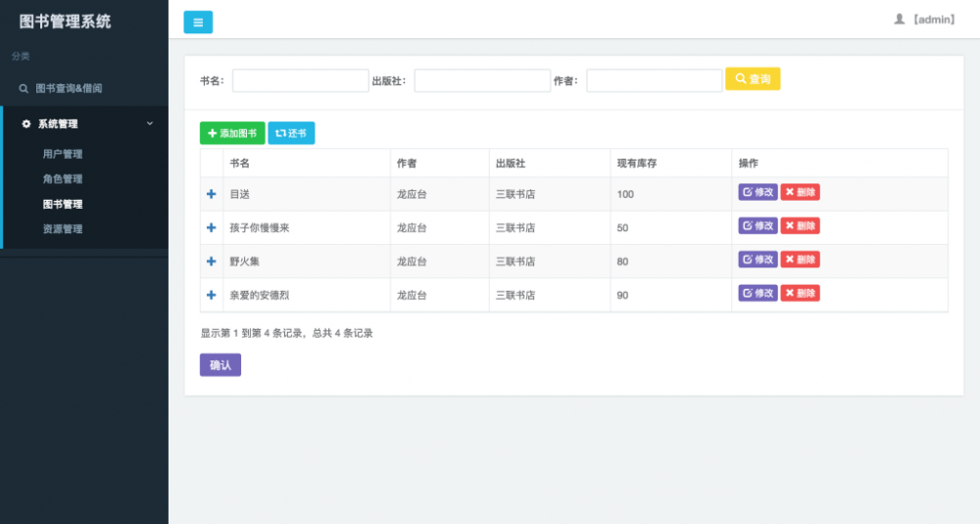Image resolution: width=980 pixels, height=524 pixels.
Task: Click the book title 目送
Action: coord(240,194)
